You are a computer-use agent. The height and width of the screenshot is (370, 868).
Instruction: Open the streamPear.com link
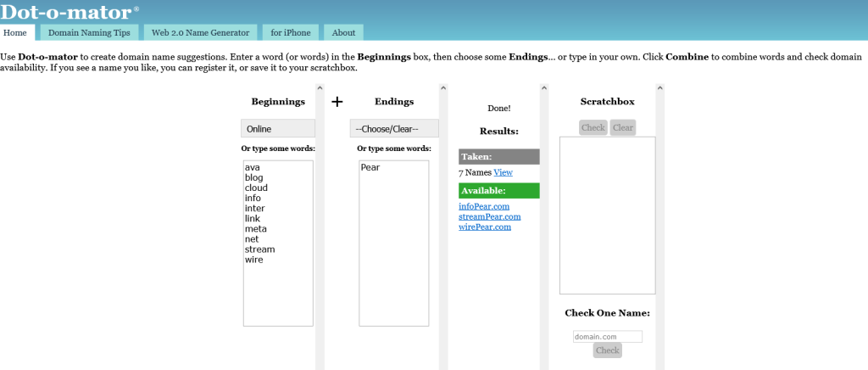pyautogui.click(x=490, y=216)
